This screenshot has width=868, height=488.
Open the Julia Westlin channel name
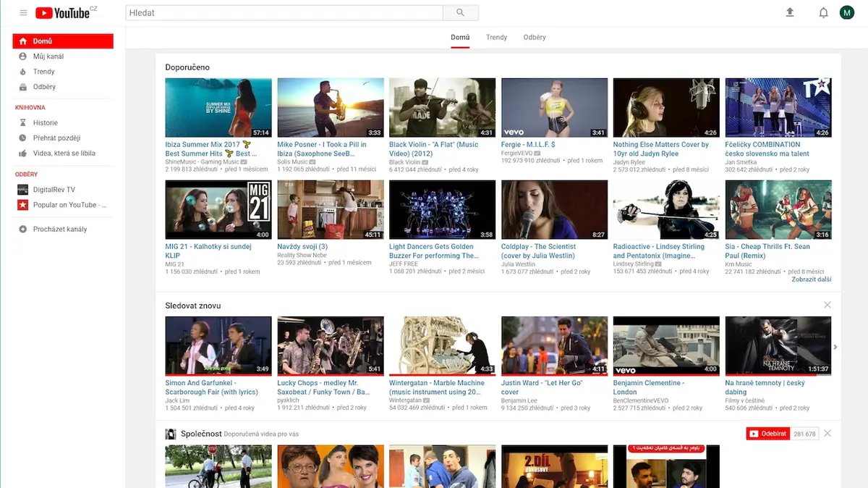click(519, 264)
